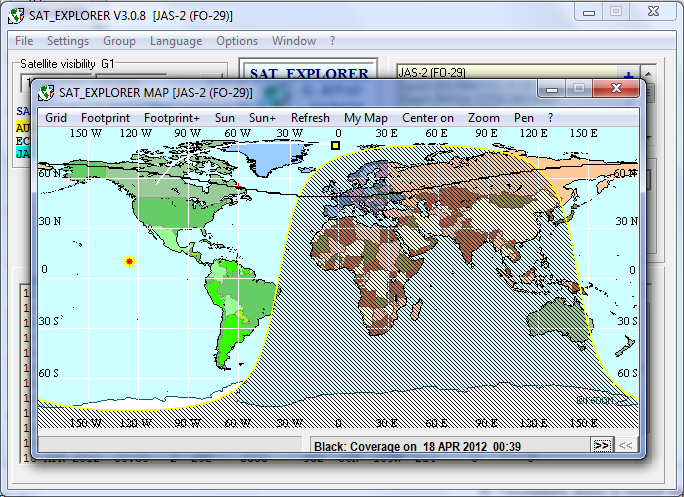
Task: Open the Footprint menu
Action: 105,118
